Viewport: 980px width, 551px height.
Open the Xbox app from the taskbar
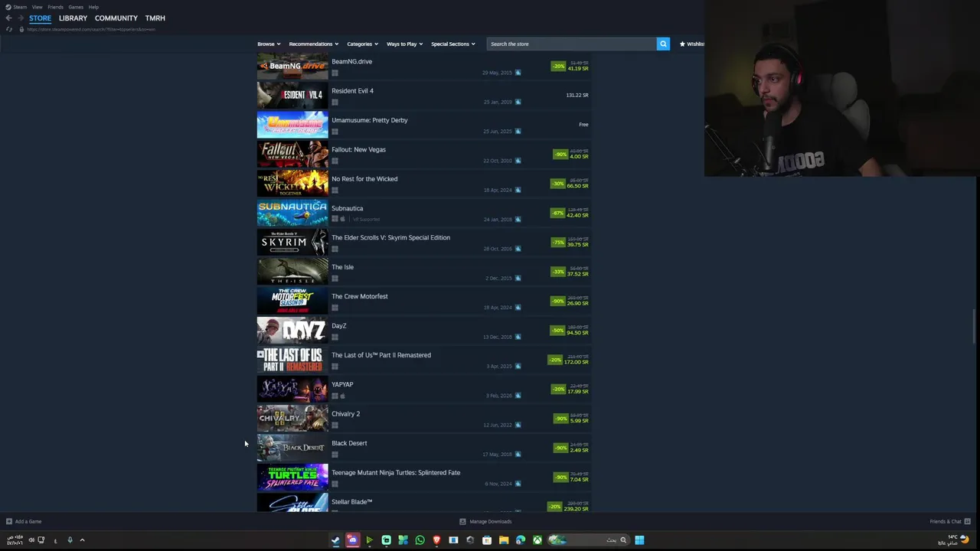point(537,540)
